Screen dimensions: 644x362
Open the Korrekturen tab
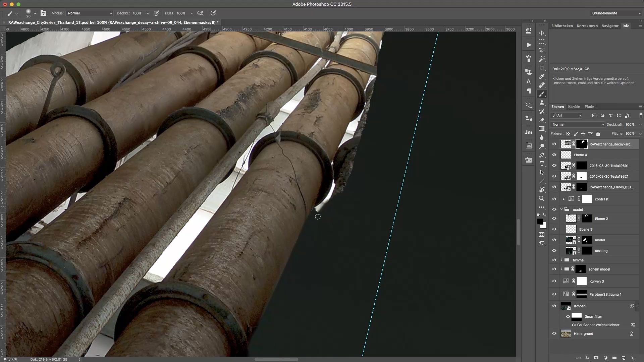click(x=587, y=26)
